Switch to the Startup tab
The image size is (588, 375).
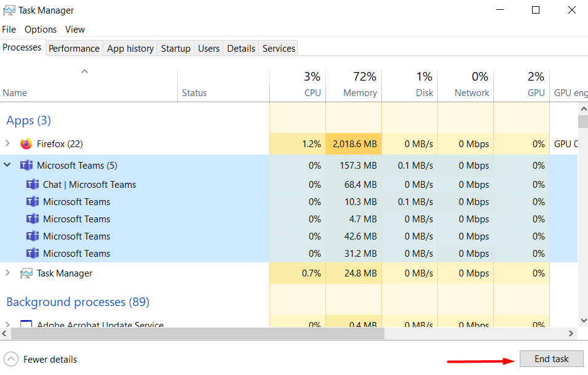click(x=176, y=49)
